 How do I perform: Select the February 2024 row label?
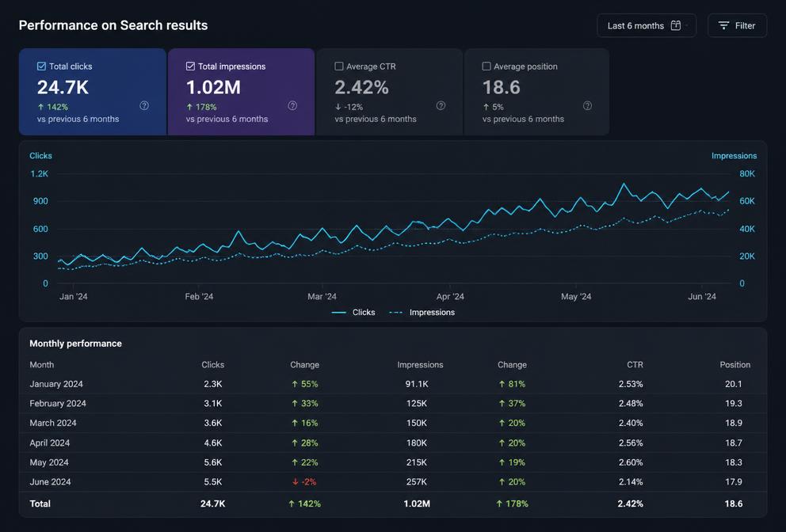pos(58,403)
